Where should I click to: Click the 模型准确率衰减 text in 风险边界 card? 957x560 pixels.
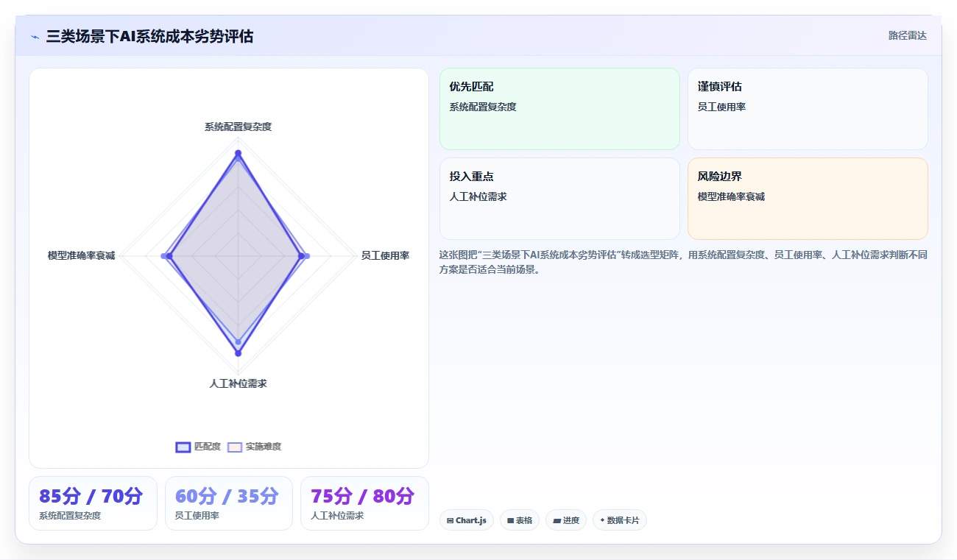tap(731, 196)
